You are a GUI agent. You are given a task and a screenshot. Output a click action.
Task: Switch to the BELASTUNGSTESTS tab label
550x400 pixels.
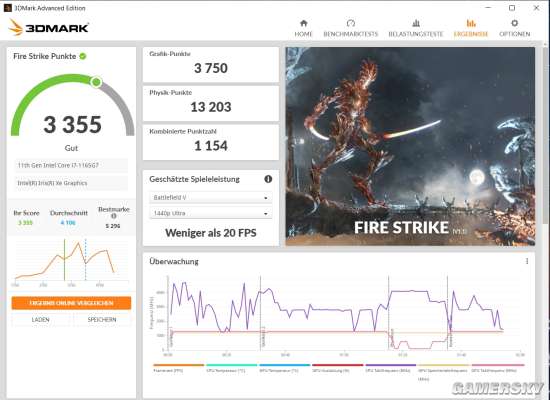click(x=416, y=34)
